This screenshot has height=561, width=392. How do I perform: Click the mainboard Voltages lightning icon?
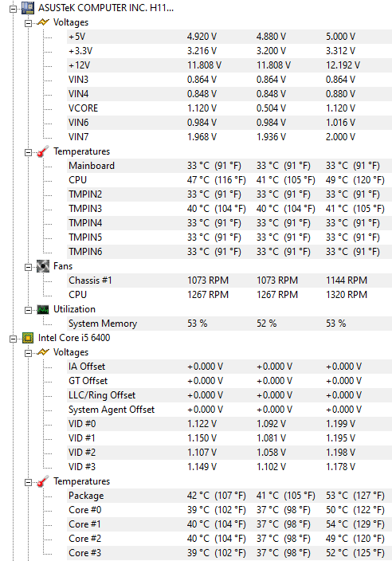coord(43,22)
